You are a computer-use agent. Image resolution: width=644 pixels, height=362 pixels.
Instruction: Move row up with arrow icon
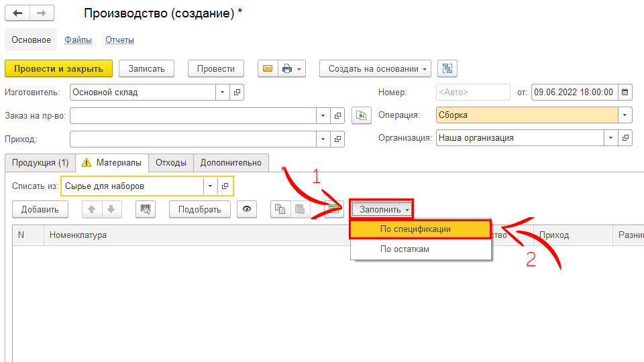(x=92, y=209)
